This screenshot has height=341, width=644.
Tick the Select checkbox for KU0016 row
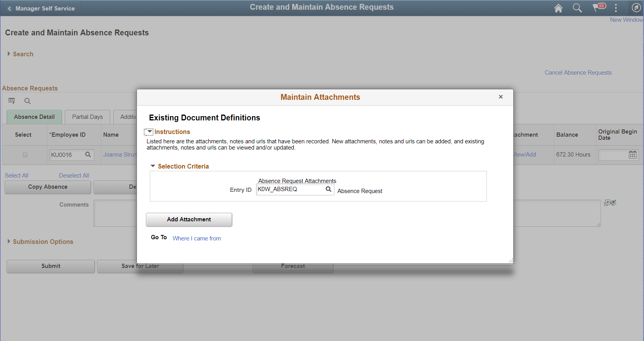pyautogui.click(x=25, y=155)
